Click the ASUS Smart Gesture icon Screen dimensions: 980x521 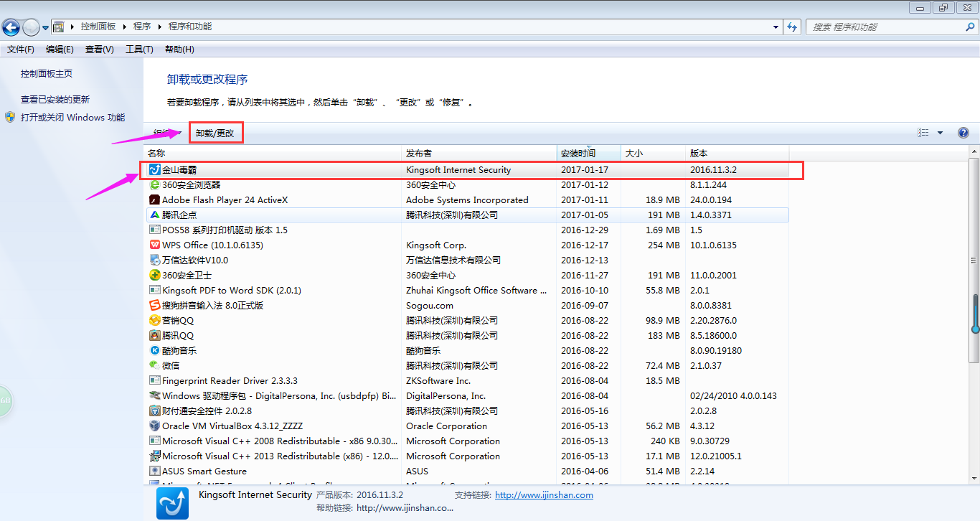pos(154,471)
